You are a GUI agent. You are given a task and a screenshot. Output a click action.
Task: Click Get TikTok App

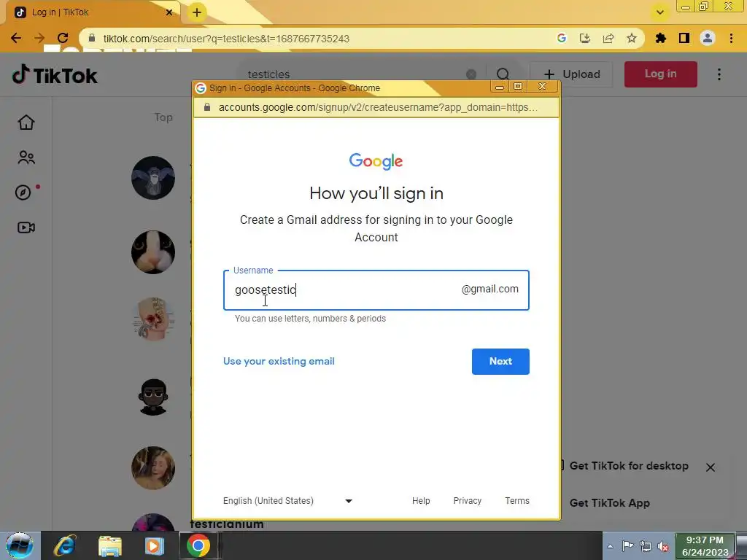pos(609,503)
